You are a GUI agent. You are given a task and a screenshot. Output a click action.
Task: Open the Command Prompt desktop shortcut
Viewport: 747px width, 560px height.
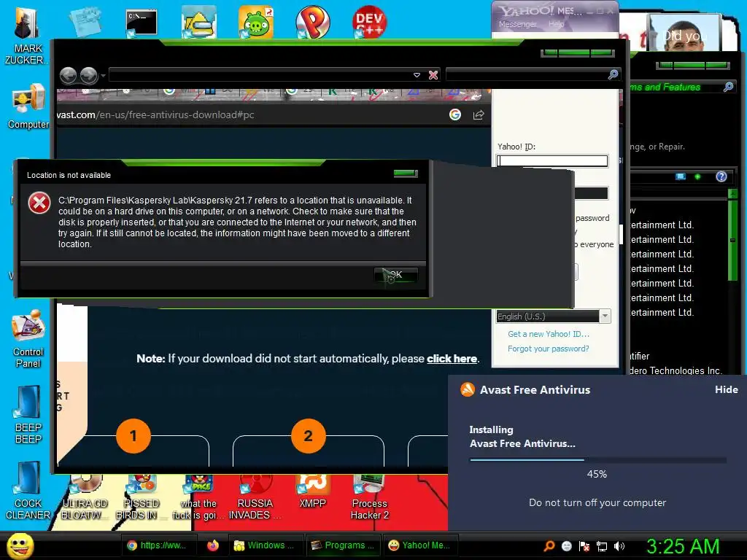tap(142, 23)
